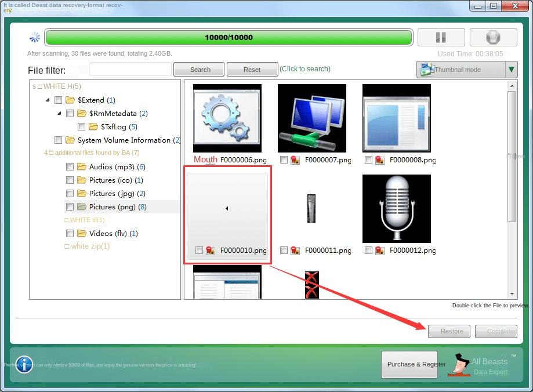The width and height of the screenshot is (533, 392).
Task: Click the Restore button
Action: (x=449, y=331)
